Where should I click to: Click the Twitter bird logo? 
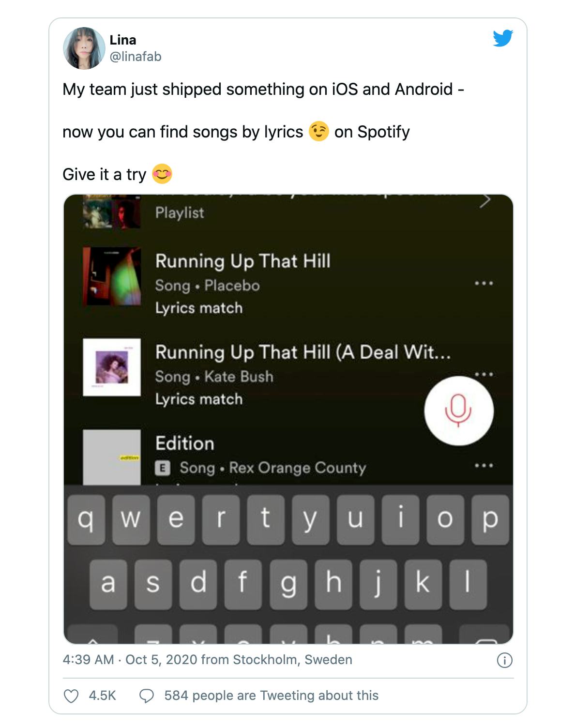coord(503,38)
